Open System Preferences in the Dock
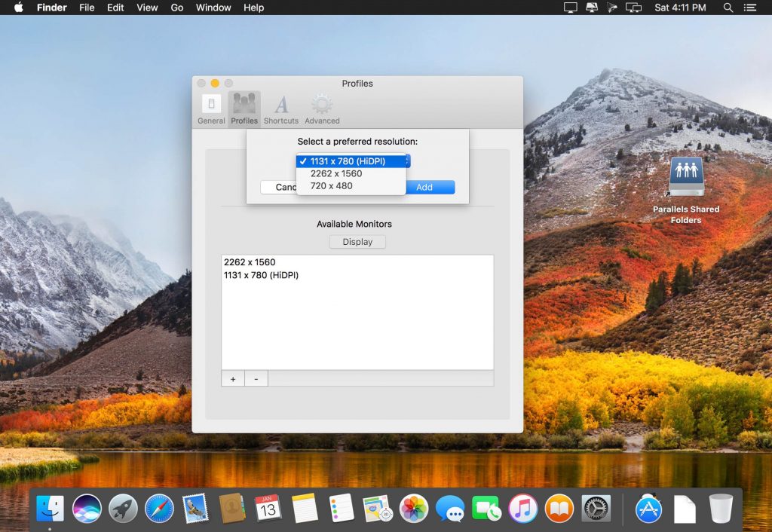Image resolution: width=772 pixels, height=532 pixels. click(596, 509)
